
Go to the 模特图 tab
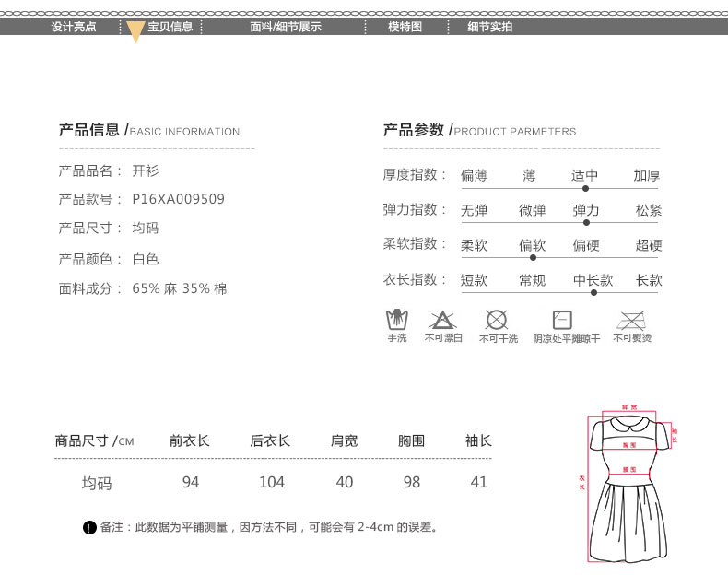[405, 27]
